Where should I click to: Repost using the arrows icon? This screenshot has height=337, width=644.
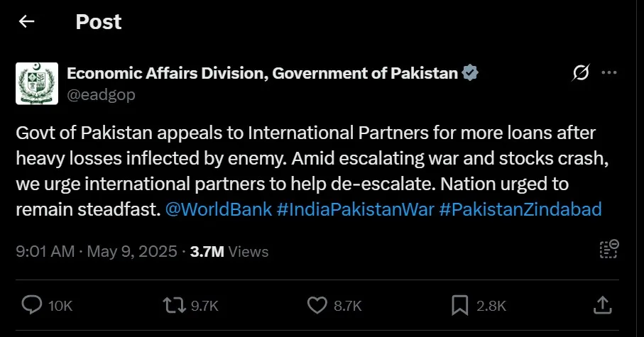(171, 305)
